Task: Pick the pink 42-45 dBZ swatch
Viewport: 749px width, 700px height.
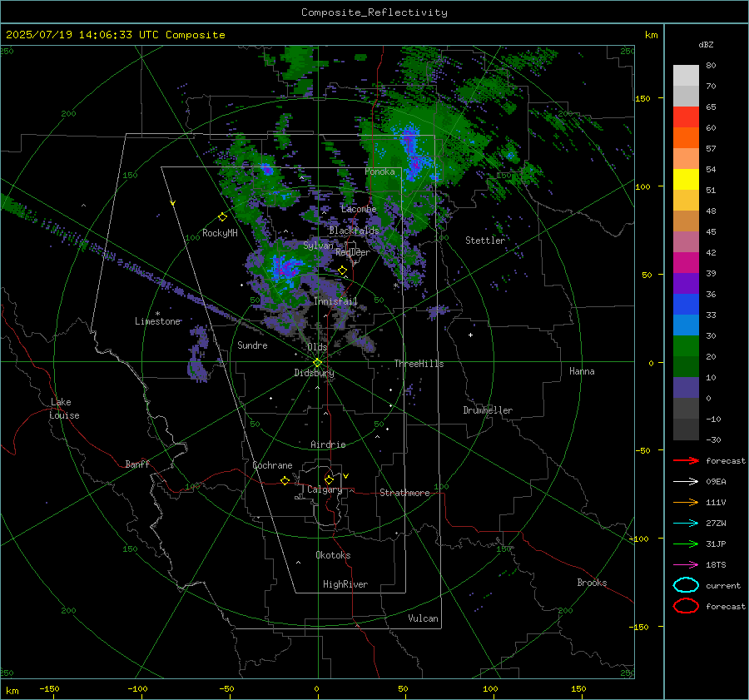Action: [x=686, y=242]
